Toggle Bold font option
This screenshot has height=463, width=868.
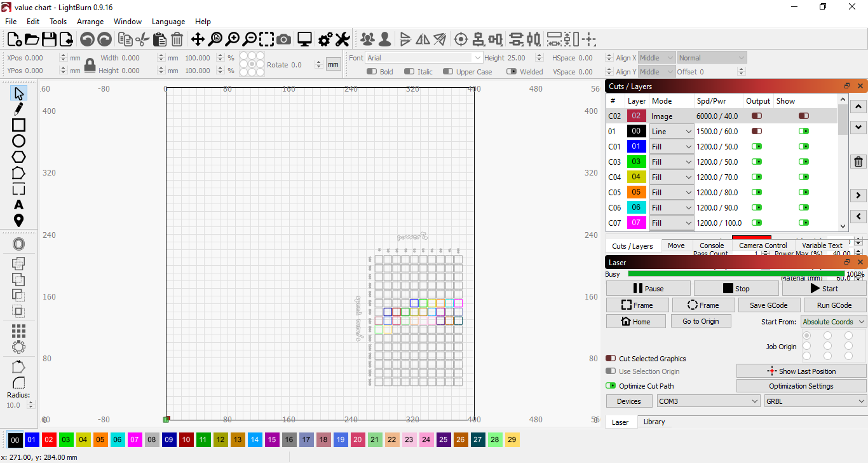372,72
